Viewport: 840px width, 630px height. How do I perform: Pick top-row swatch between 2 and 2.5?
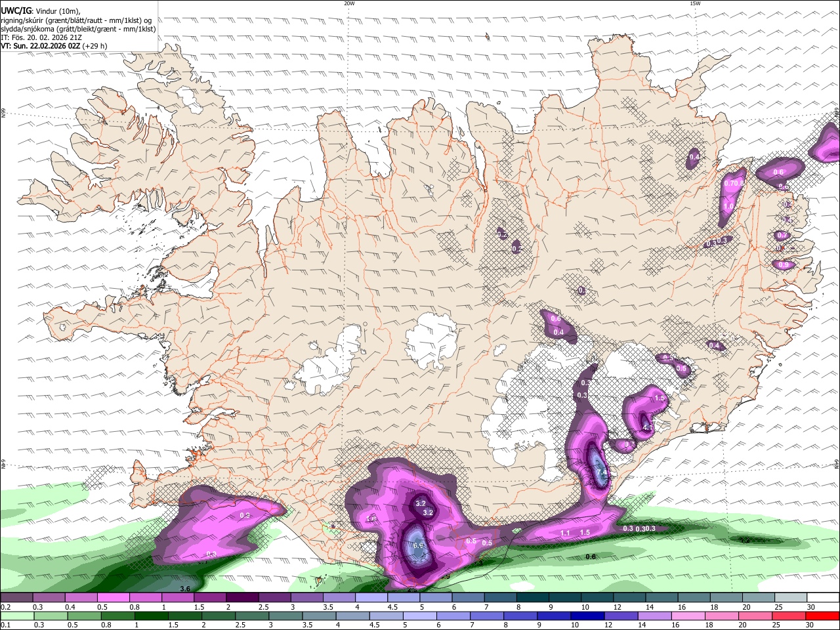click(241, 598)
